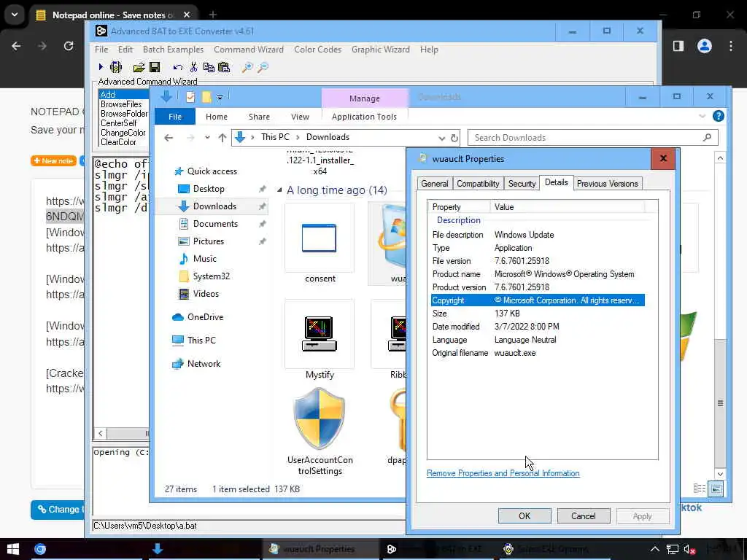Expand the address bar history dropdown

(441, 138)
